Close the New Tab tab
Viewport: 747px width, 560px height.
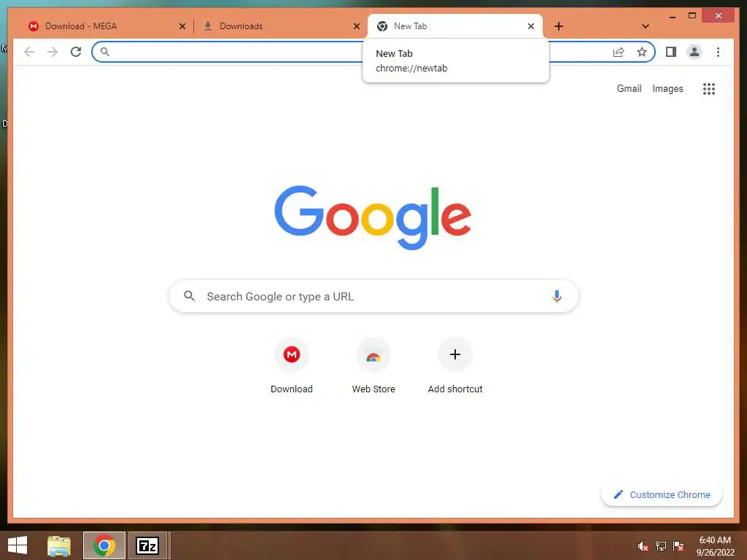pos(531,26)
